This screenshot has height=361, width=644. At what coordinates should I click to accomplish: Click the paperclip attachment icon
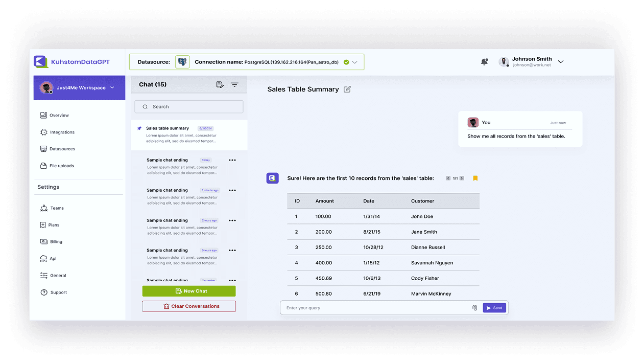coord(474,308)
